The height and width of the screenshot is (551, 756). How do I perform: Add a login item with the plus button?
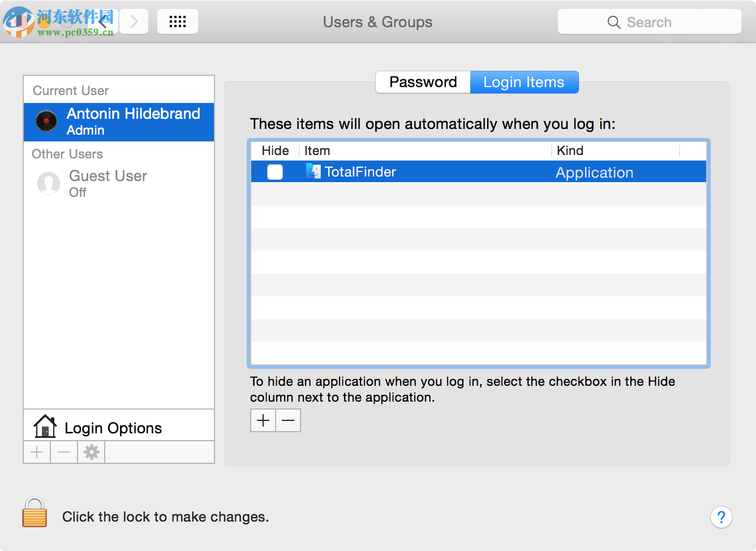[263, 420]
